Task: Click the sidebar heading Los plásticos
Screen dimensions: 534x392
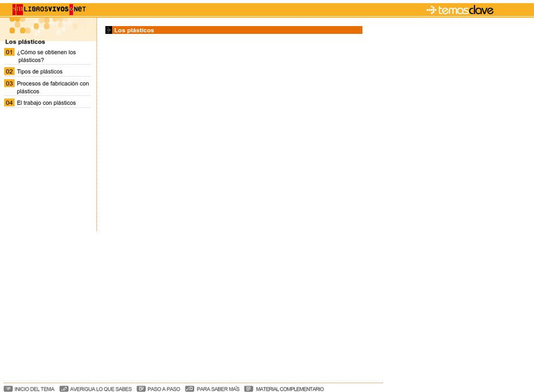Action: tap(25, 42)
